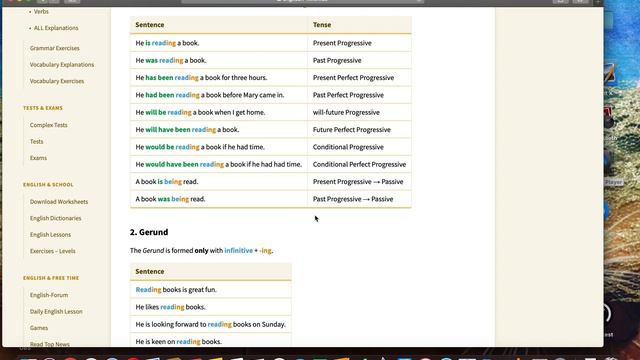Click the "2. Gerund" heading
The width and height of the screenshot is (640, 360).
coord(149,232)
